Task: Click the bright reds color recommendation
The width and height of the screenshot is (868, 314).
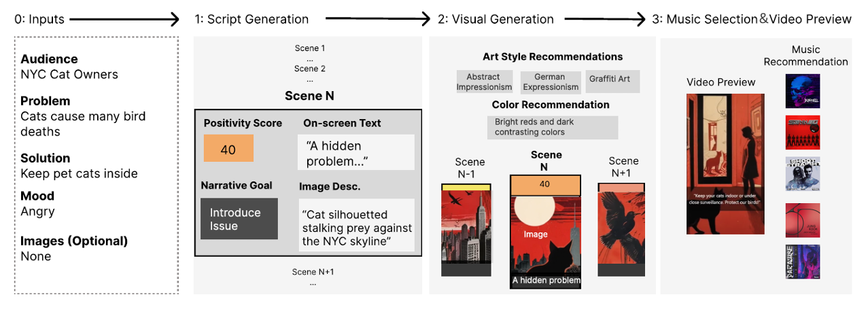Action: pyautogui.click(x=552, y=127)
